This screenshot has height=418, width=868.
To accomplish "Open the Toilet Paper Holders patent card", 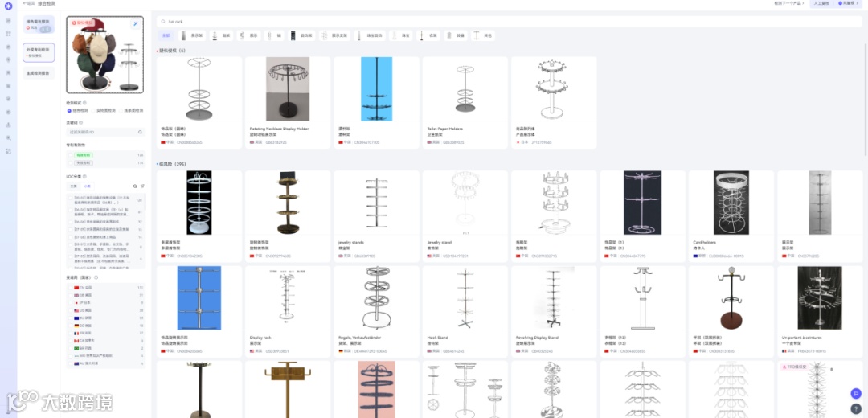I will click(465, 102).
